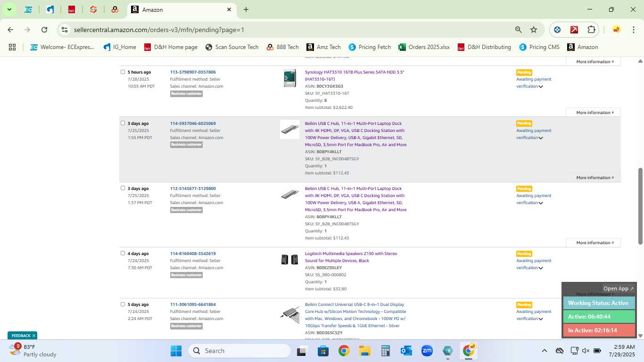Open Zoom from the taskbar
This screenshot has height=362, width=644.
coord(427,351)
